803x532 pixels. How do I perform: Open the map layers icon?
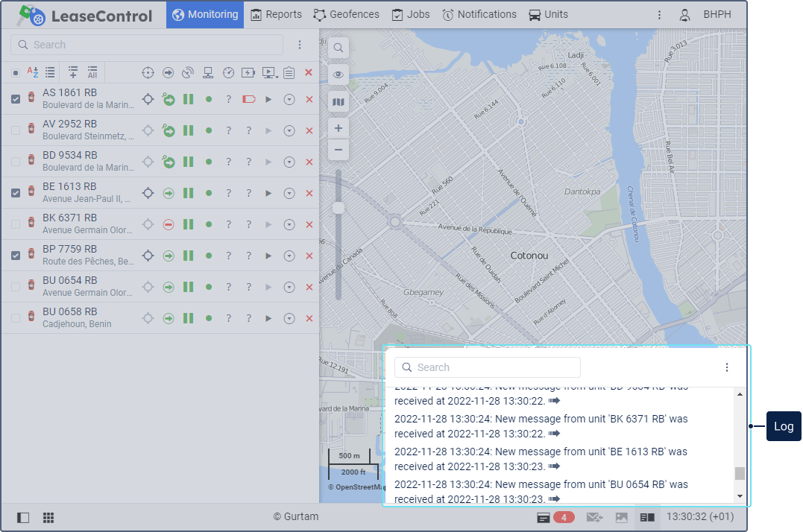(338, 101)
